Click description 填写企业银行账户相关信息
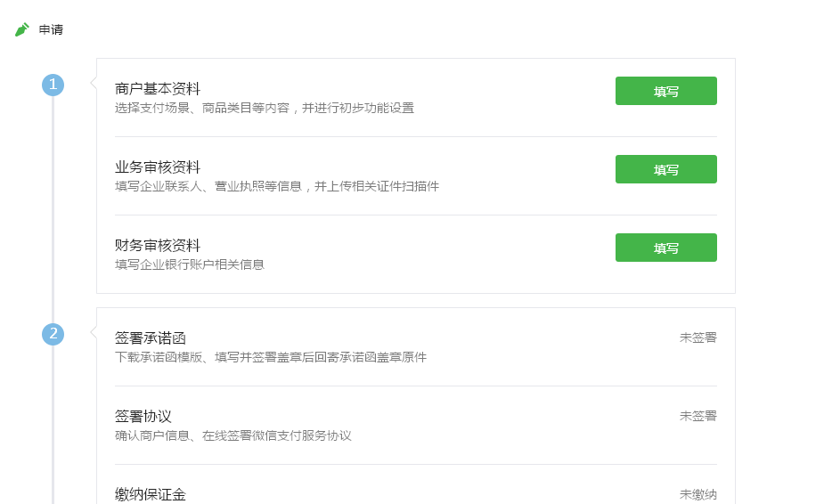Image resolution: width=824 pixels, height=504 pixels. 190,264
